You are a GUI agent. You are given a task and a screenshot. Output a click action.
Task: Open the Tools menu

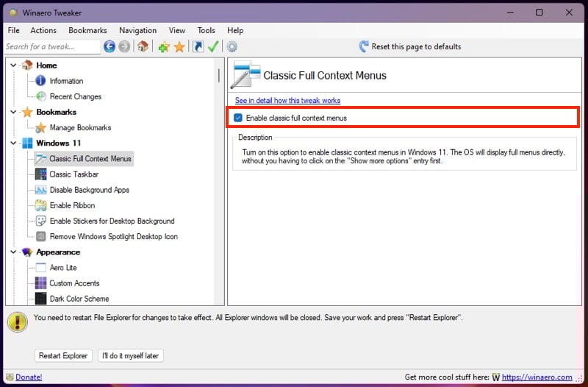point(207,30)
